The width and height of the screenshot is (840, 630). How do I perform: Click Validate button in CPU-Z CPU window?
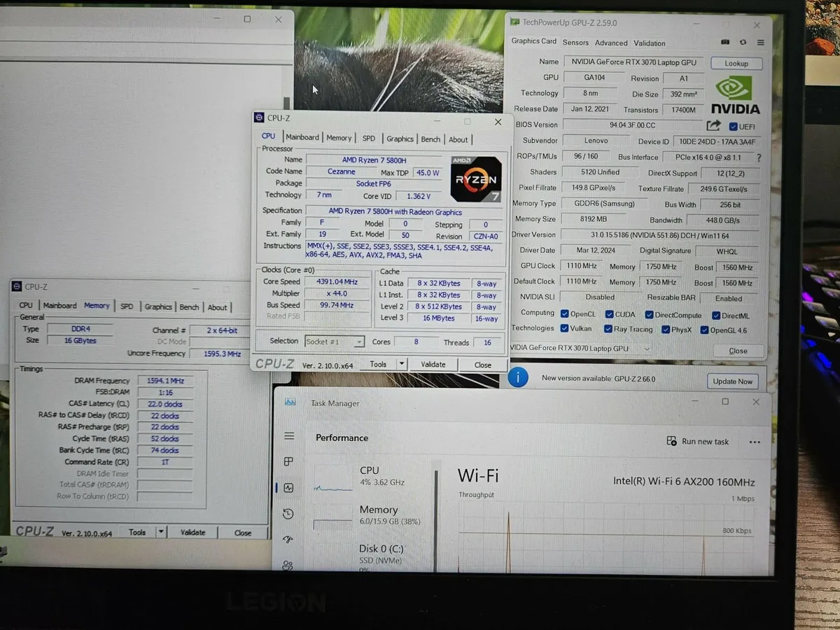(x=433, y=364)
